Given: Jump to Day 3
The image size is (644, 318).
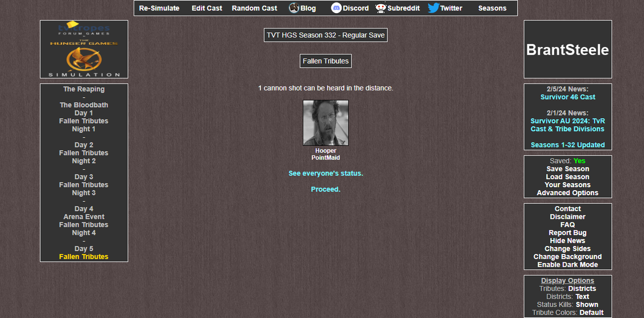Looking at the screenshot, I should [x=84, y=177].
